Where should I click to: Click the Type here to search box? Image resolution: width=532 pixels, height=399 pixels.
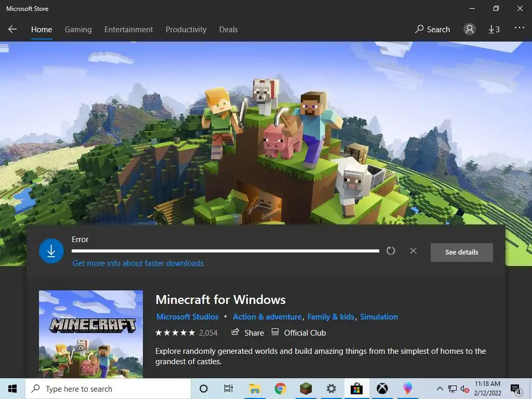108,389
